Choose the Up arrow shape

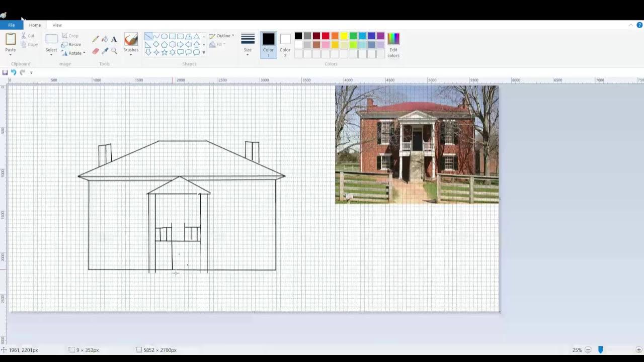click(x=196, y=44)
